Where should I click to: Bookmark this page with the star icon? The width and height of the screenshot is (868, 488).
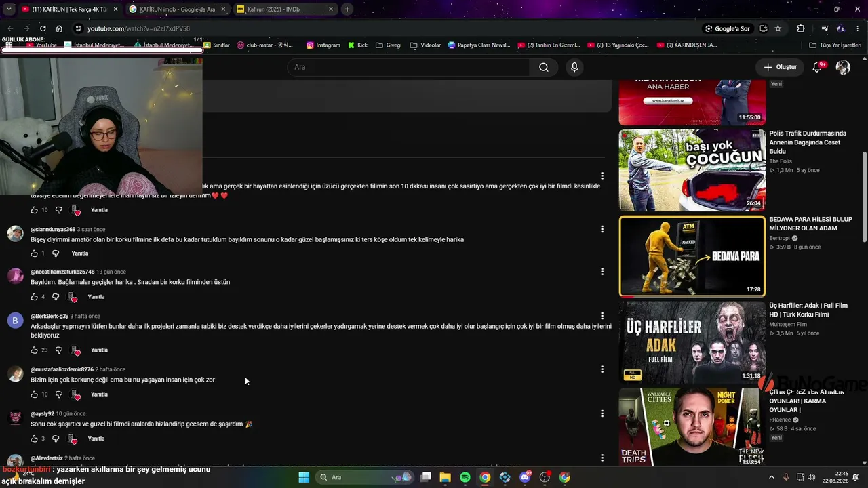(x=778, y=28)
